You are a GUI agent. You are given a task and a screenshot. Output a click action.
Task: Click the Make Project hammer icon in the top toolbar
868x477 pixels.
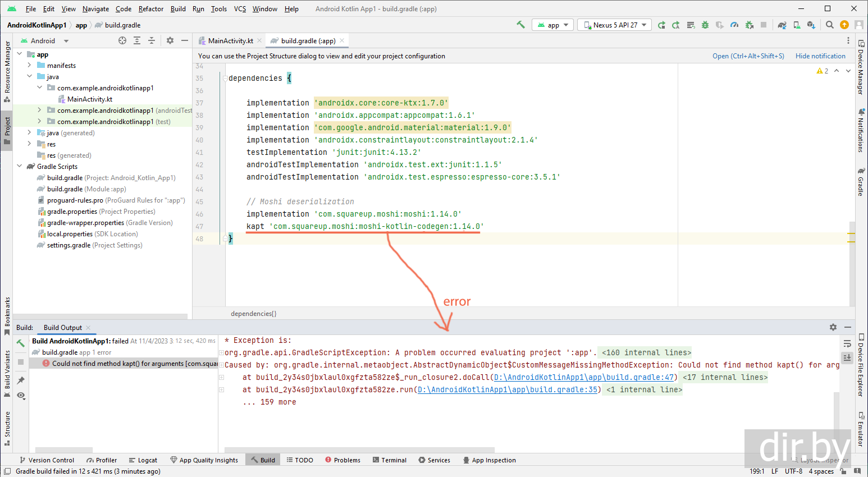point(520,25)
